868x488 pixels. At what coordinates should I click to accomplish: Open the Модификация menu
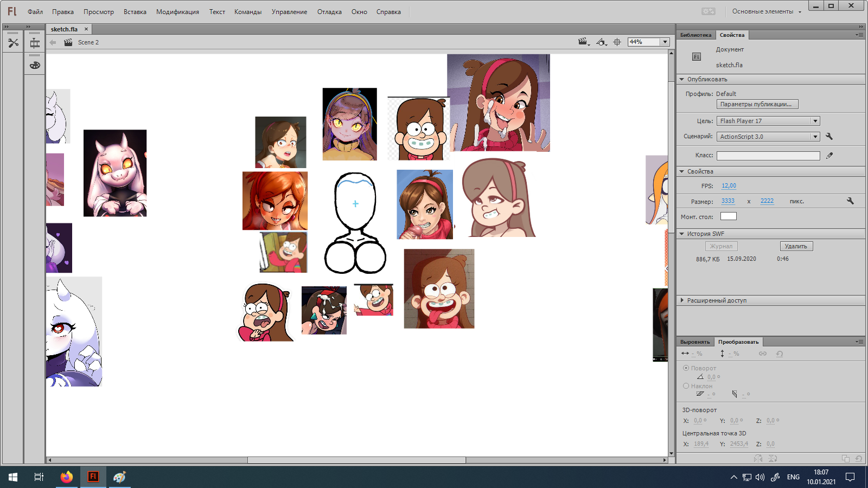point(177,12)
